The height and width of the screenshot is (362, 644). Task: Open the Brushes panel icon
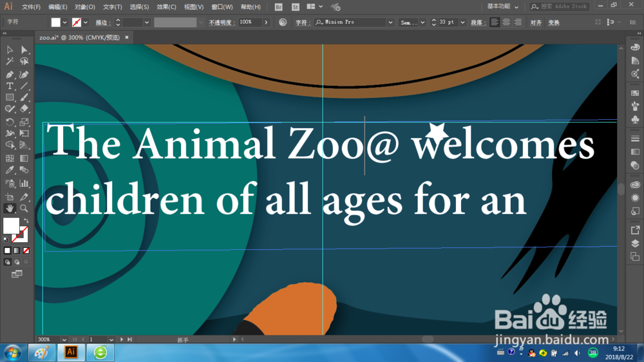(x=635, y=106)
